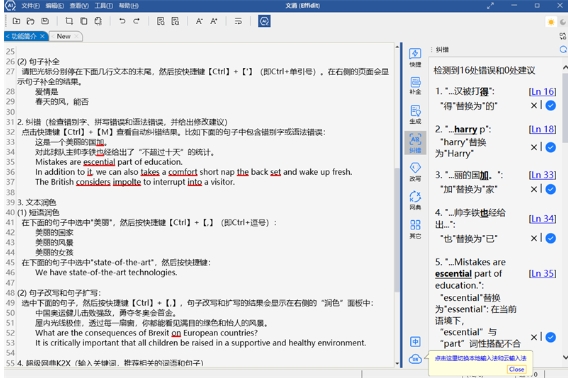568x379 pixels.
Task: Click the scroll down arrow of error panel
Action: [x=565, y=357]
